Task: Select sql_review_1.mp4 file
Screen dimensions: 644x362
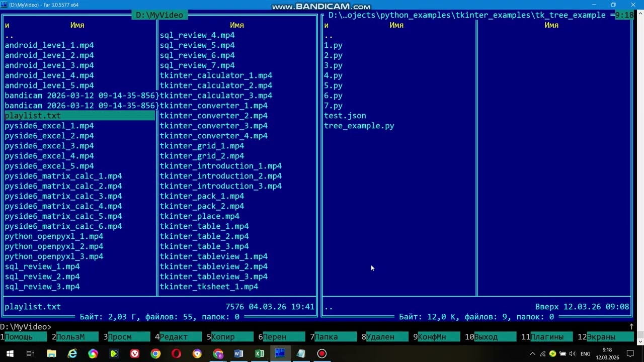Action: 42,266
